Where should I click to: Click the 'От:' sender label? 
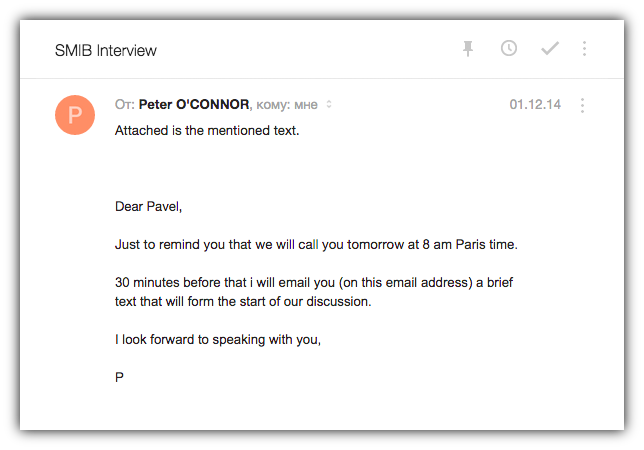(x=125, y=104)
